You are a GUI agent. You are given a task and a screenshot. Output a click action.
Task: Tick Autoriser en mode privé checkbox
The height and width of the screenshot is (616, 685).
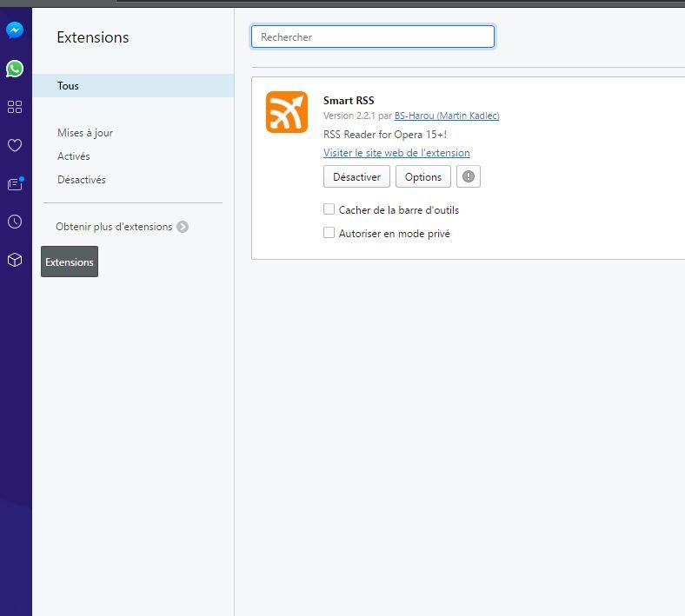(x=329, y=233)
